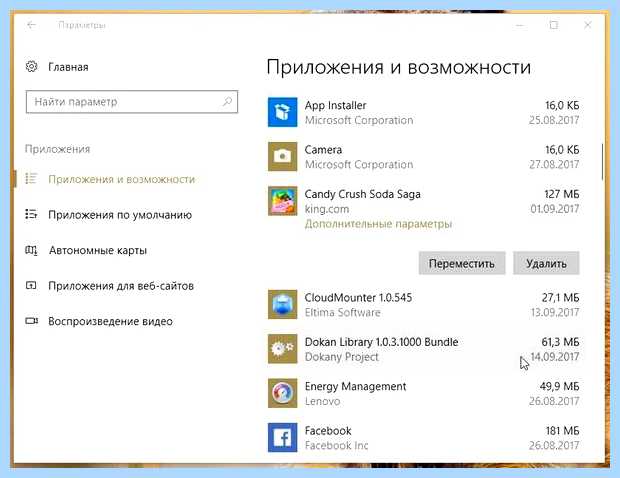Image resolution: width=620 pixels, height=478 pixels.
Task: Click the apps list vertical scrollbar
Action: 603,162
